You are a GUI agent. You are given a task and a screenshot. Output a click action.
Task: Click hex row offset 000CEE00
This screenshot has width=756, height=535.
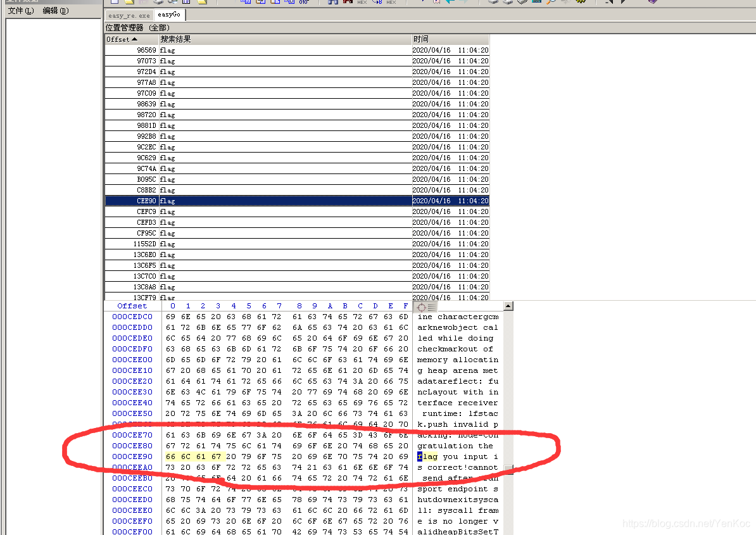[x=132, y=360]
